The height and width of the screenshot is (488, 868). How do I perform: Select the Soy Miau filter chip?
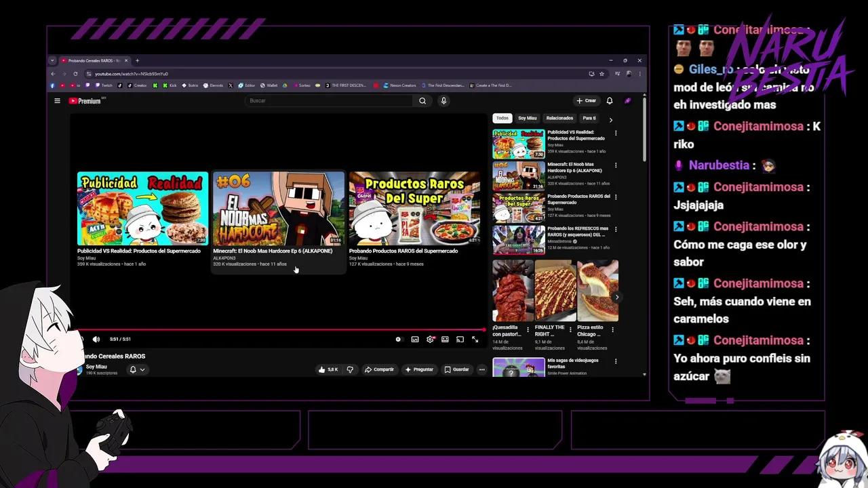pos(528,118)
